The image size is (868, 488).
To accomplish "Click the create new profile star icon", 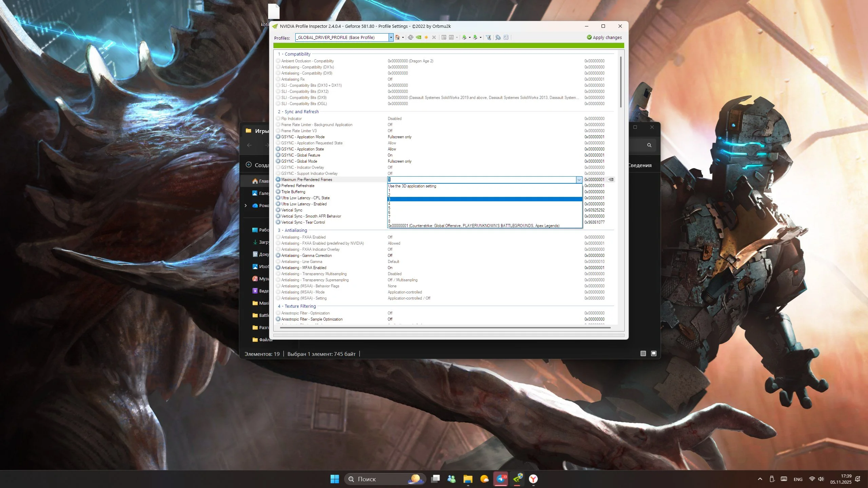I will click(426, 37).
